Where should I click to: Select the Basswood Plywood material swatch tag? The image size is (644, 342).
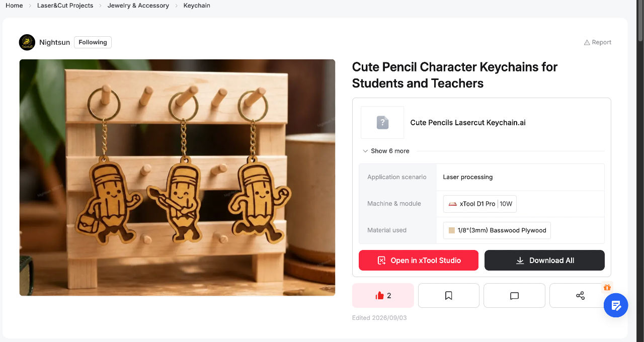(497, 230)
